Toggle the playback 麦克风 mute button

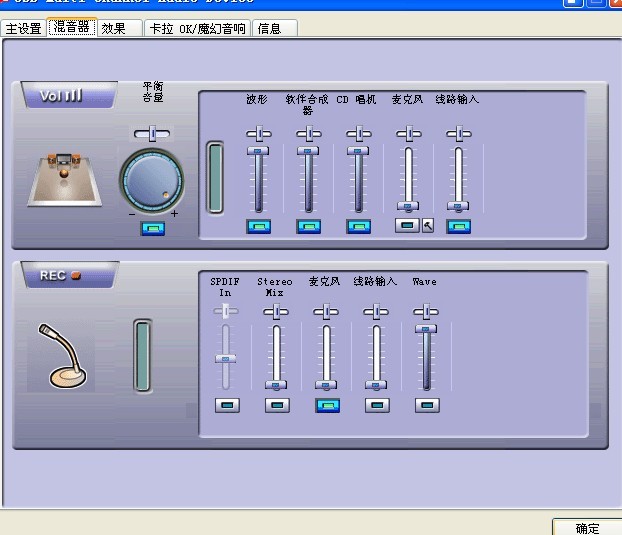(407, 226)
